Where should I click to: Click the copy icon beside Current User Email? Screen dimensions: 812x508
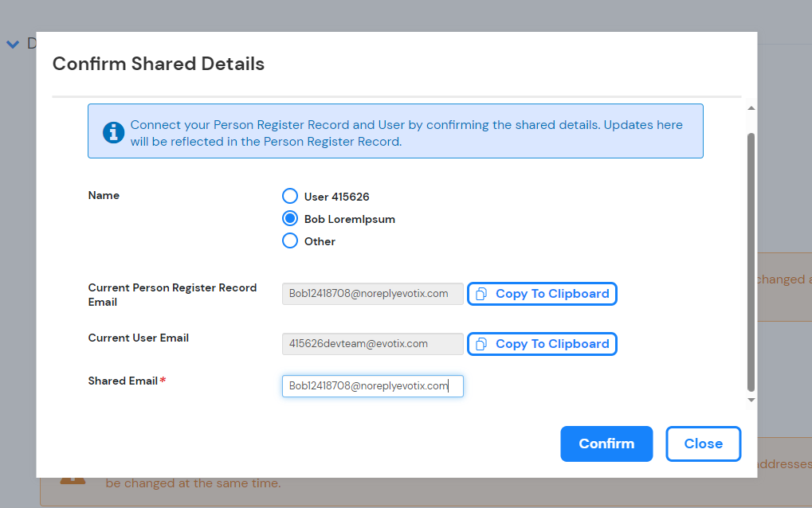coord(480,343)
